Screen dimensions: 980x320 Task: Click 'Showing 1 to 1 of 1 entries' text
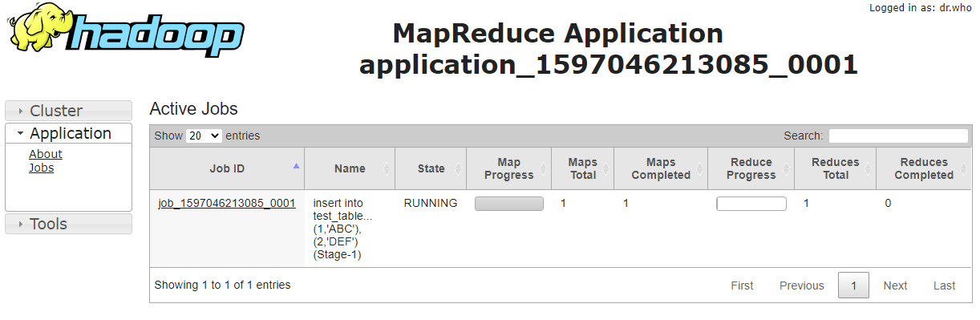(222, 285)
